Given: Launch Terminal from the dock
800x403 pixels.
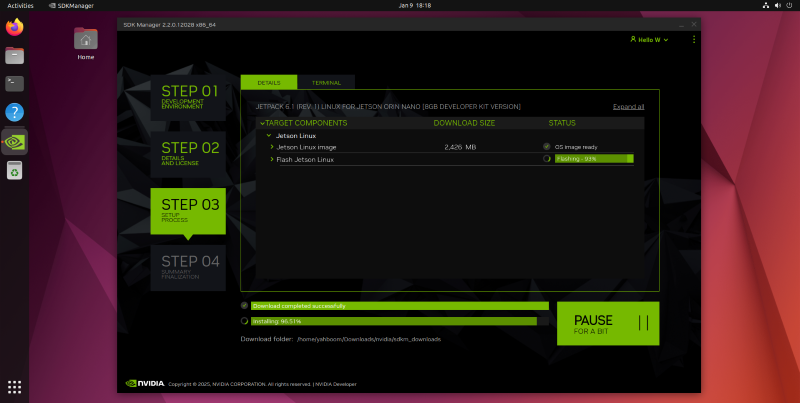Looking at the screenshot, I should (14, 84).
